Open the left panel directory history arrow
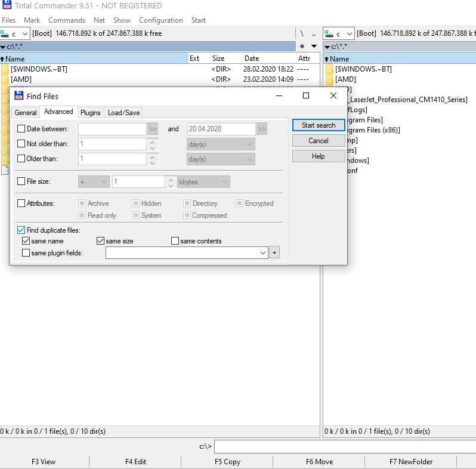 point(314,47)
